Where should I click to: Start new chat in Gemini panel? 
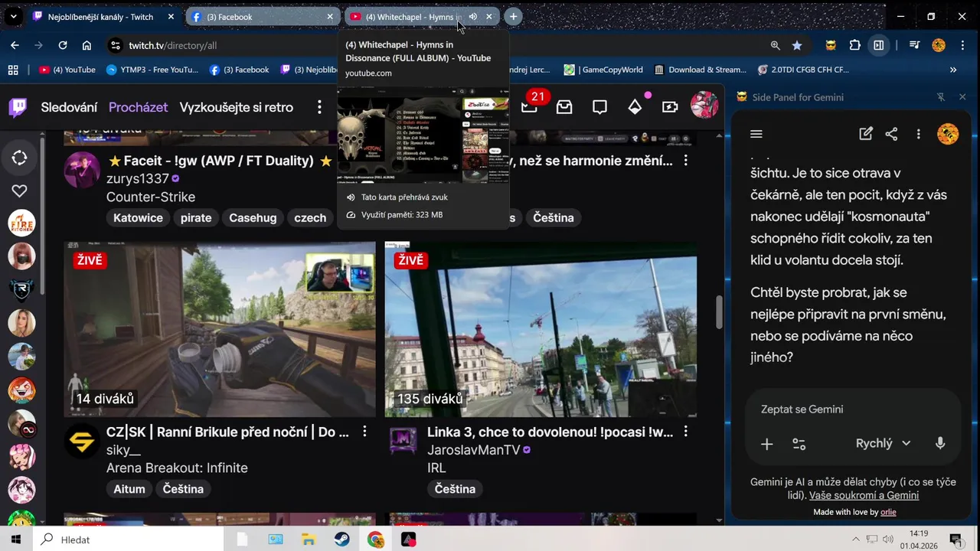(x=866, y=134)
